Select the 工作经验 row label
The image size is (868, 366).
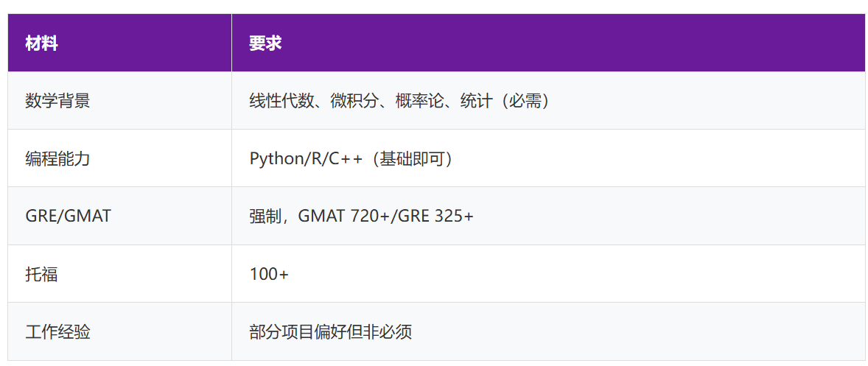click(57, 332)
